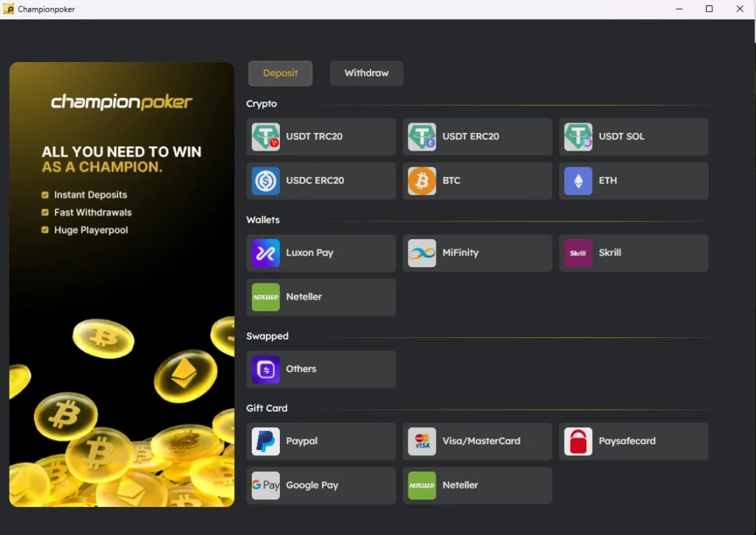
Task: Switch to the Deposit tab
Action: tap(280, 73)
